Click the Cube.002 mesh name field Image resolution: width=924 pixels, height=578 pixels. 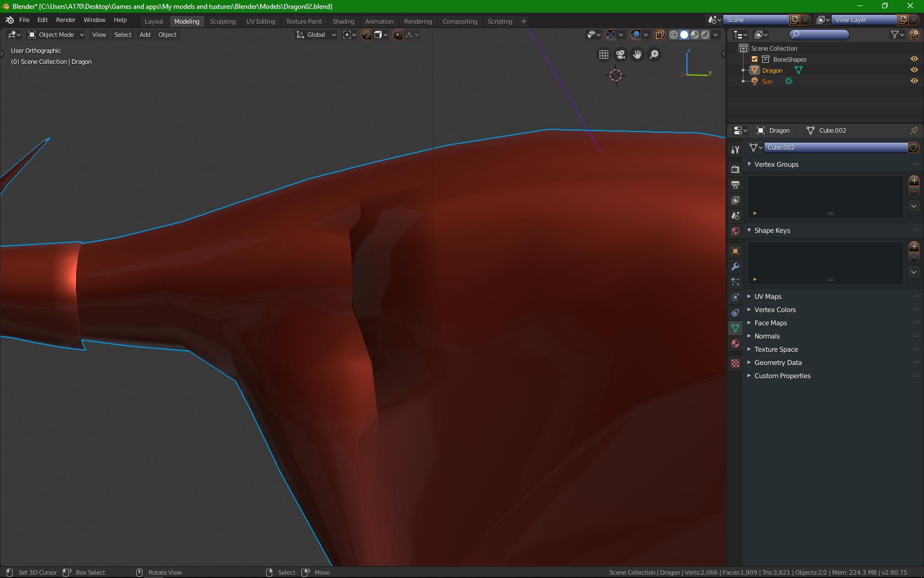836,148
